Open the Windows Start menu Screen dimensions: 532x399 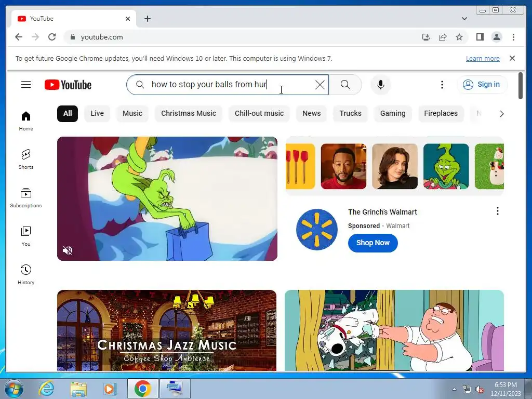point(14,389)
